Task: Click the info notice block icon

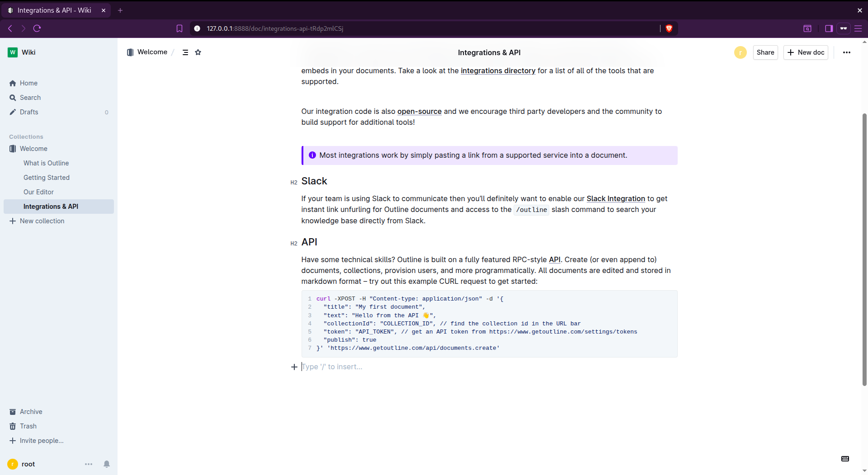Action: tap(312, 155)
